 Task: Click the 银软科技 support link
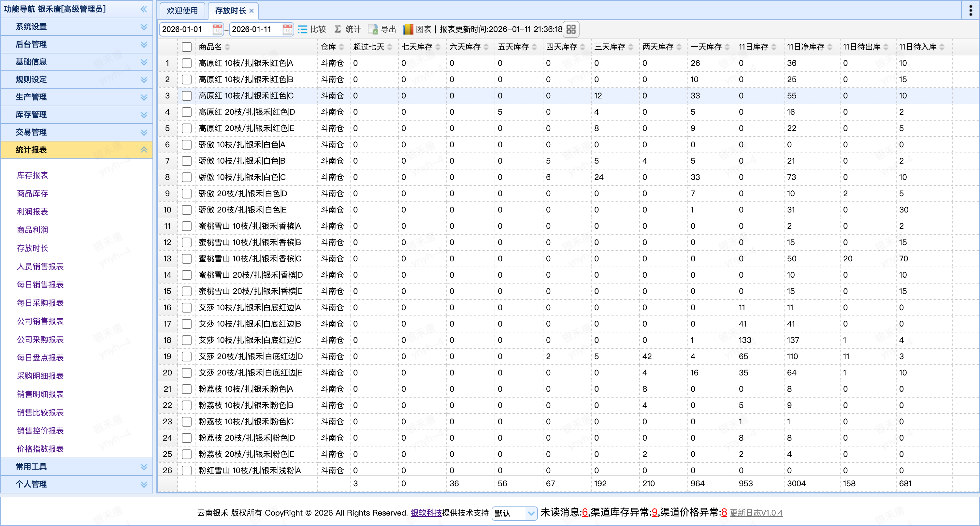click(426, 513)
